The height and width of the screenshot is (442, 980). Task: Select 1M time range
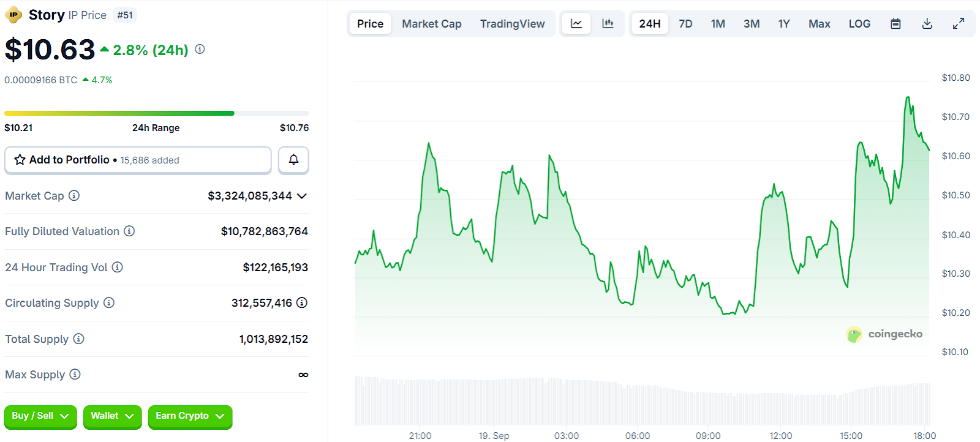coord(718,24)
